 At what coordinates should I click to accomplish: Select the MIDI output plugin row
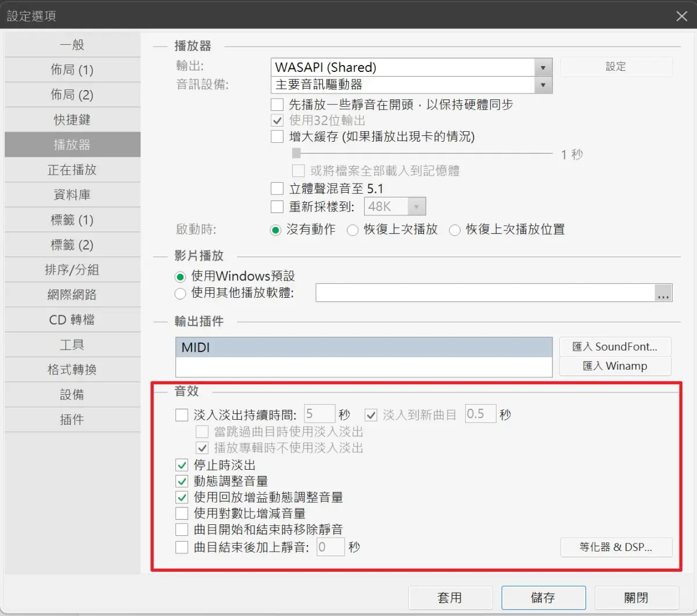click(x=364, y=347)
